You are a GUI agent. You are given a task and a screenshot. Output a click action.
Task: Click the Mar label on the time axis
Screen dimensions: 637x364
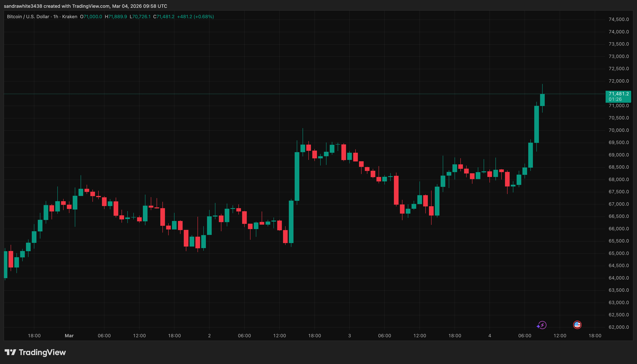tap(69, 336)
